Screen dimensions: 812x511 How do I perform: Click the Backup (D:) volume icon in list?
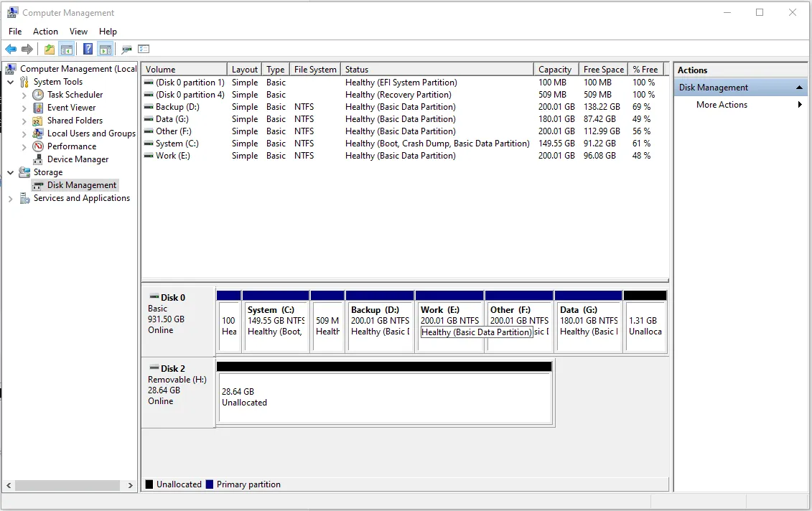(x=149, y=107)
